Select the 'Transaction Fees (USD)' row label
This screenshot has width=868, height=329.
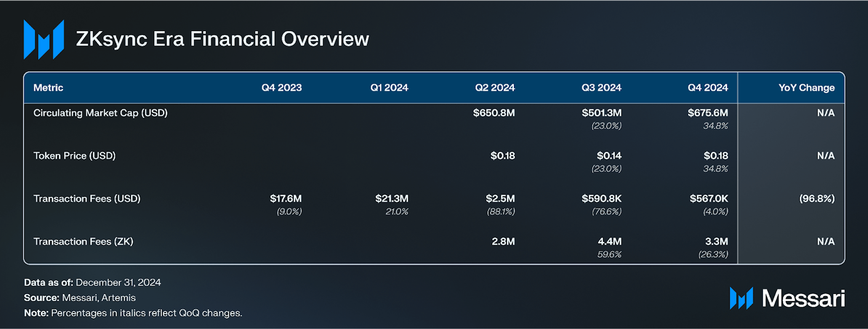[87, 199]
